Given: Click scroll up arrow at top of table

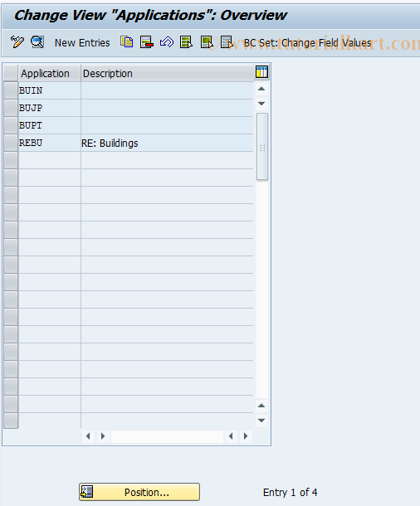Looking at the screenshot, I should pos(261,89).
